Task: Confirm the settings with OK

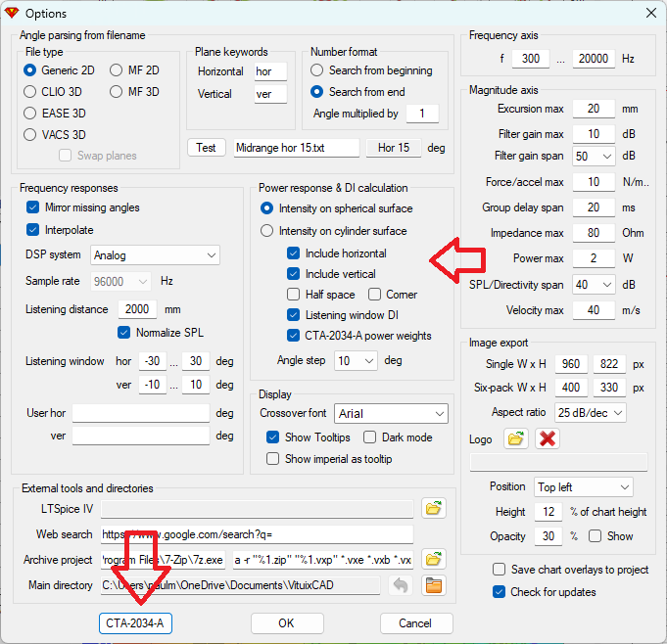Action: [287, 623]
